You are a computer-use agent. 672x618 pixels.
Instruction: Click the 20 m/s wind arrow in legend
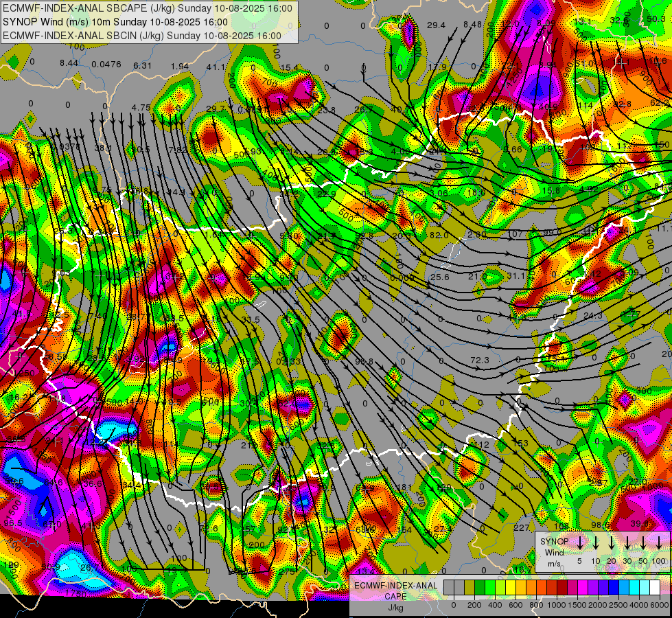(612, 543)
